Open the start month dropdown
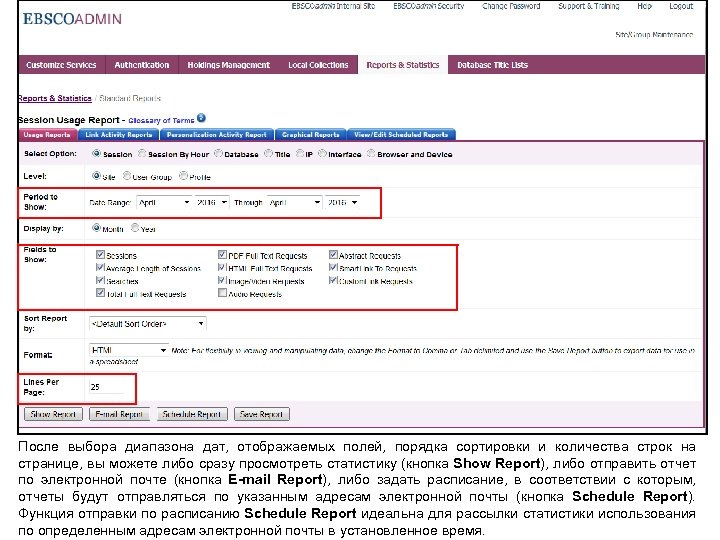Screen dimensions: 720x540 click(x=163, y=202)
